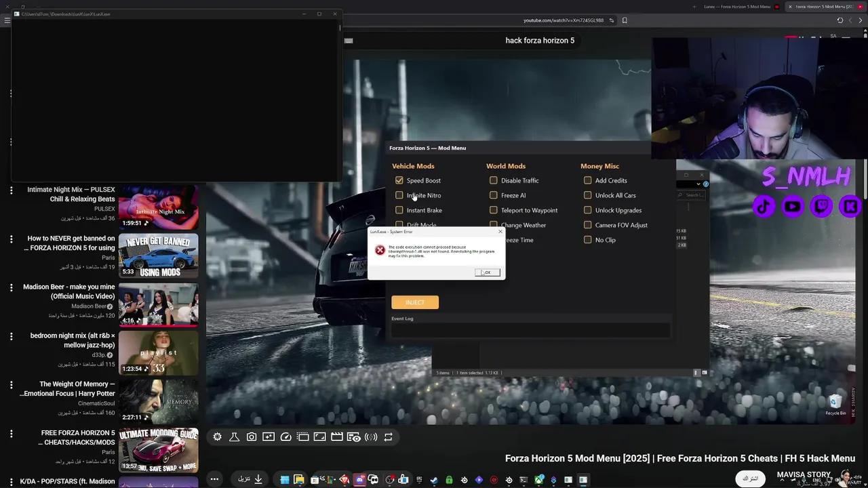Enable the Add Credits checkbox
Screen dimensions: 868x488
(587, 180)
